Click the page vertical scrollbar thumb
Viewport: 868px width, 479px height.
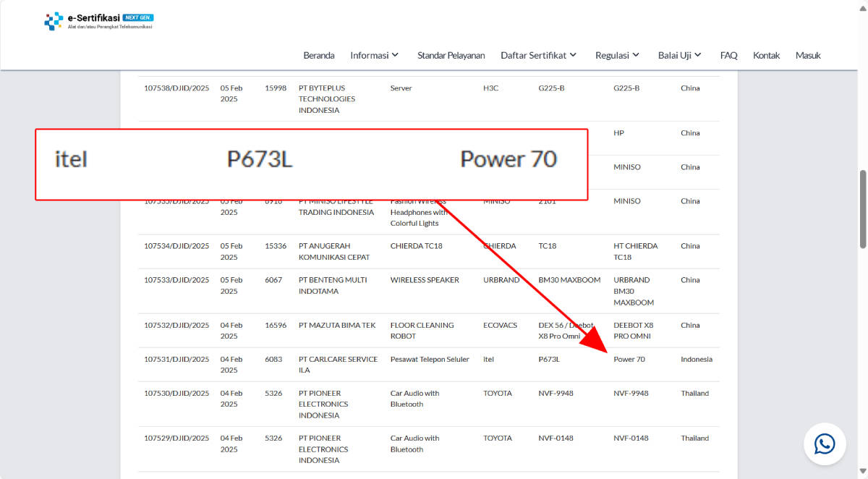coord(862,210)
